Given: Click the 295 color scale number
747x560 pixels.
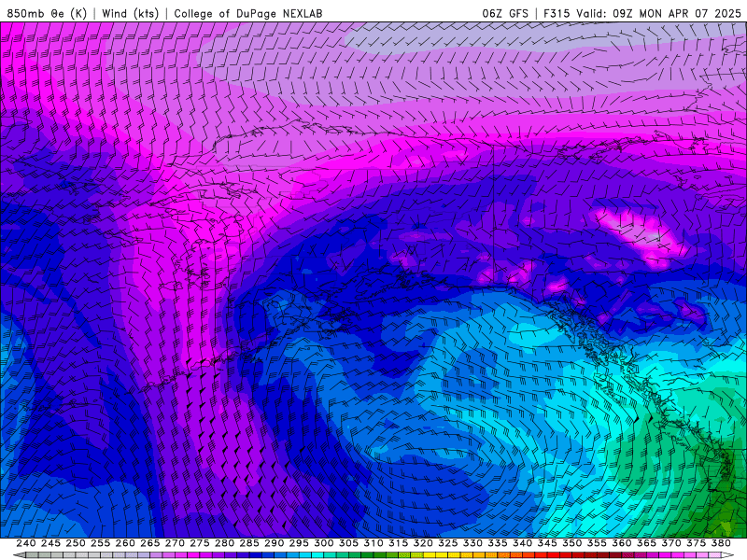Looking at the screenshot, I should (299, 543).
